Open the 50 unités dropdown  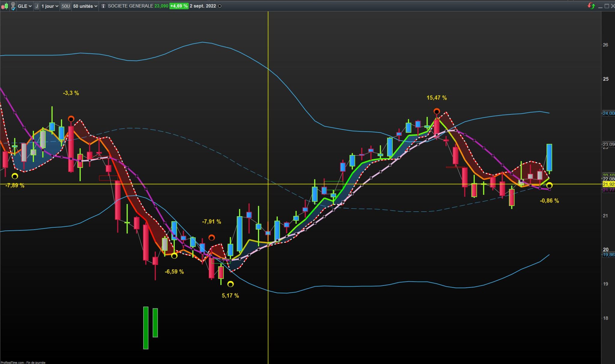(85, 6)
